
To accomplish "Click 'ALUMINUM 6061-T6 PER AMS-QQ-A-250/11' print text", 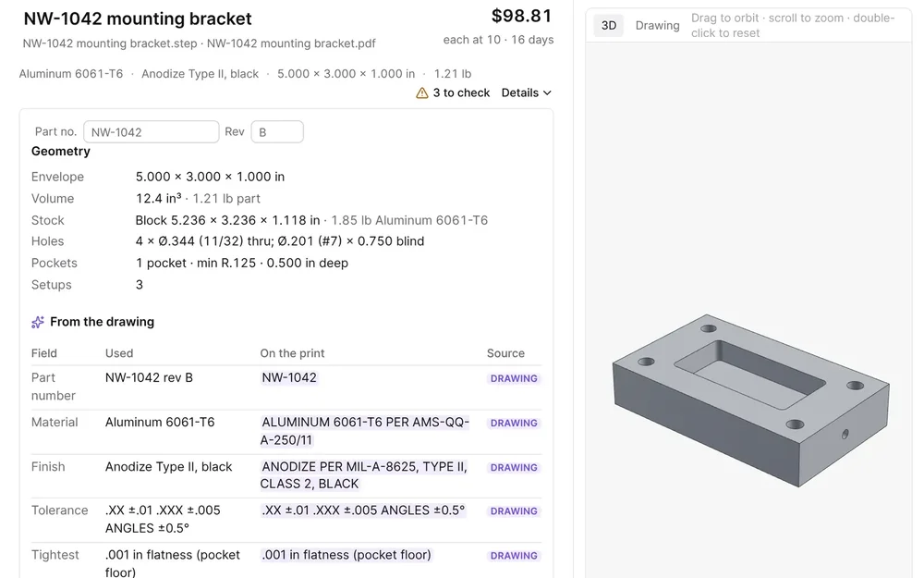I will [365, 431].
